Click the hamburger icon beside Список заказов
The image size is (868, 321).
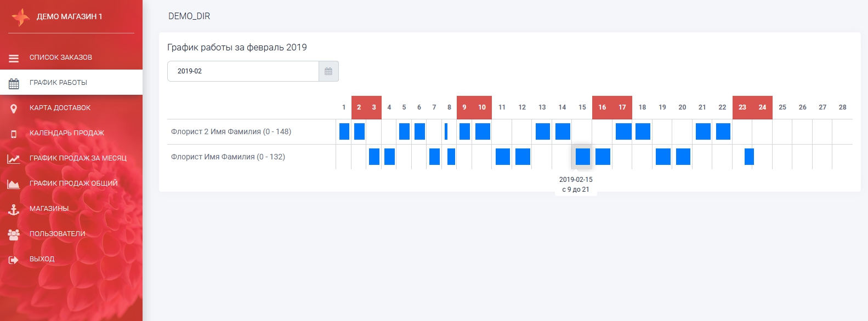point(14,58)
